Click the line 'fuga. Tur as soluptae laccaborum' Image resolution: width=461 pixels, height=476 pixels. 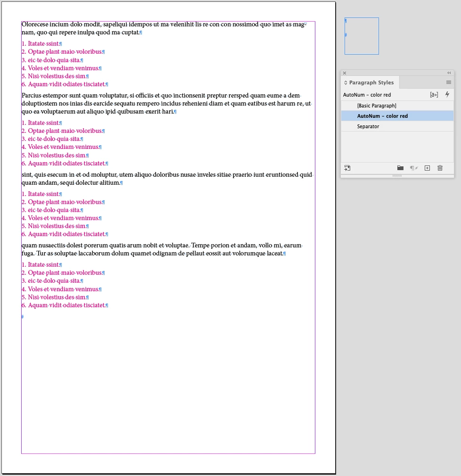point(154,253)
